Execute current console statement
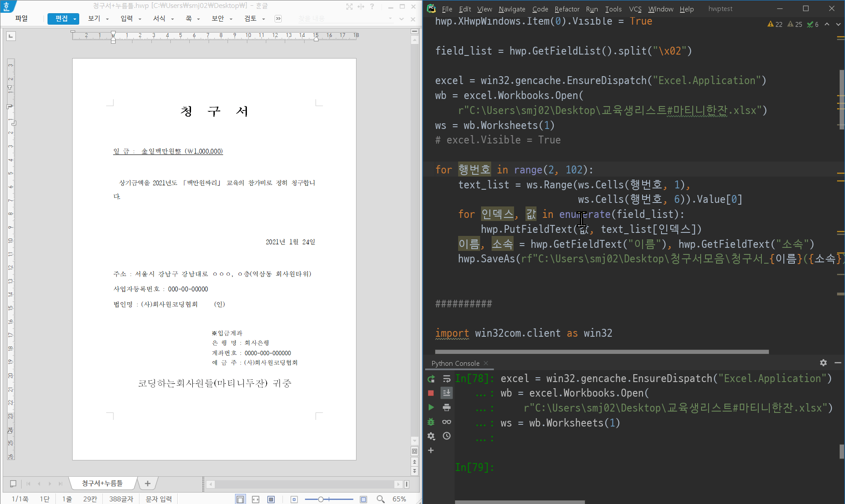 point(431,408)
